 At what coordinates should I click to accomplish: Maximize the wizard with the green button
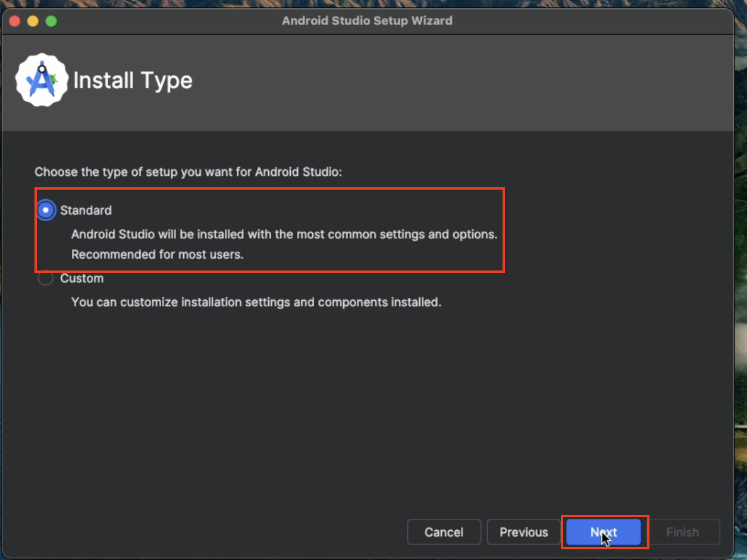click(51, 21)
